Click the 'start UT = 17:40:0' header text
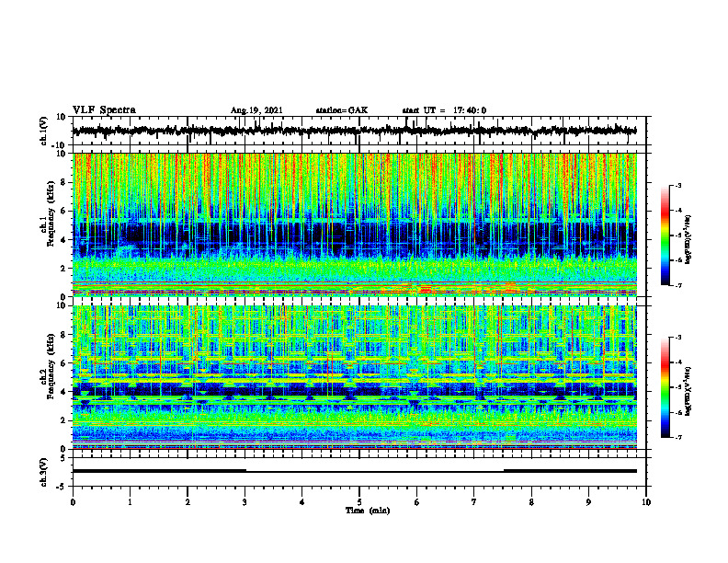728x563 pixels. point(444,110)
